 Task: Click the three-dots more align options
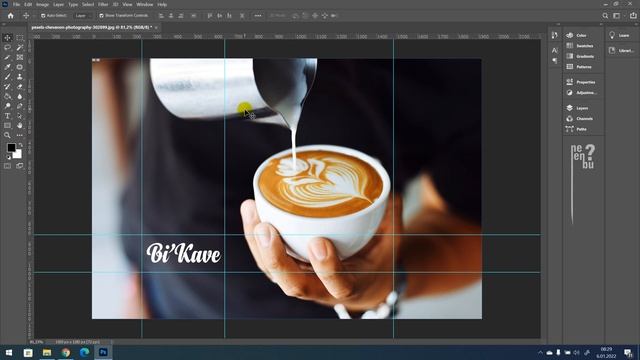(258, 16)
